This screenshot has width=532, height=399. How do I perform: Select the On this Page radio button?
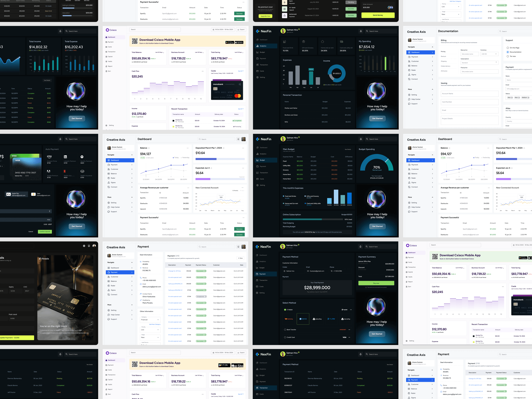pos(508,48)
